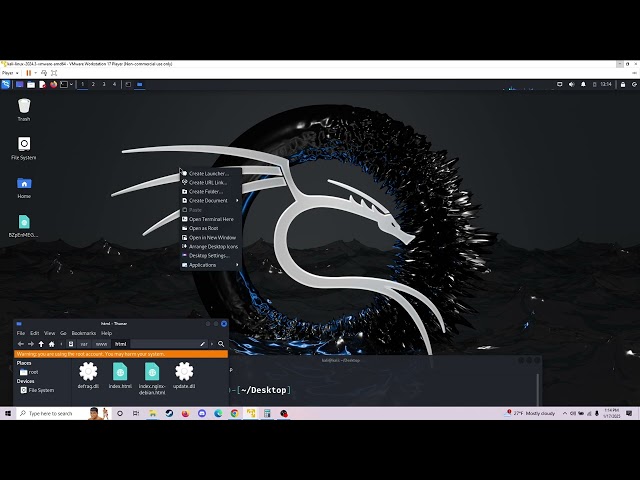Expand Create Document submenu
The width and height of the screenshot is (640, 480).
point(211,200)
